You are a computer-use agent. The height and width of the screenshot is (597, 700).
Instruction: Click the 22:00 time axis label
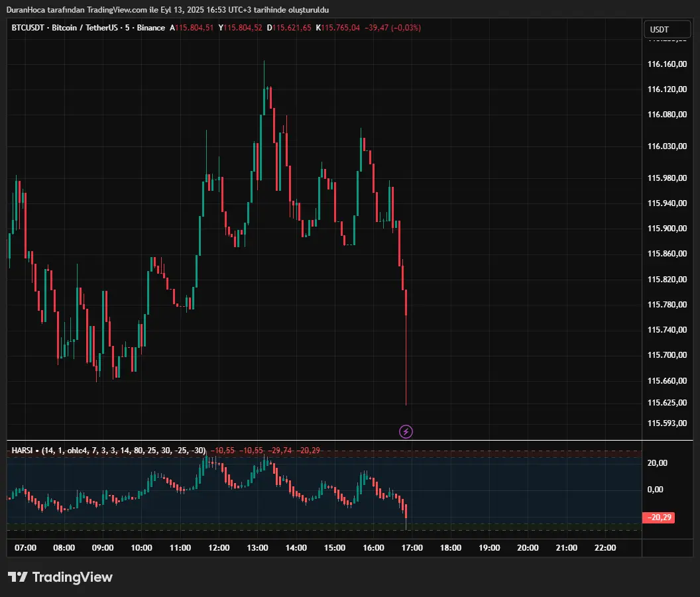pyautogui.click(x=605, y=547)
